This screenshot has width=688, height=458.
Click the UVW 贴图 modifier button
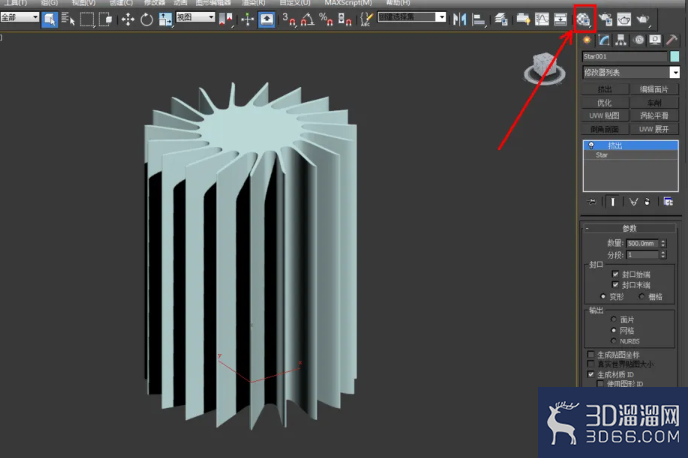coord(605,116)
